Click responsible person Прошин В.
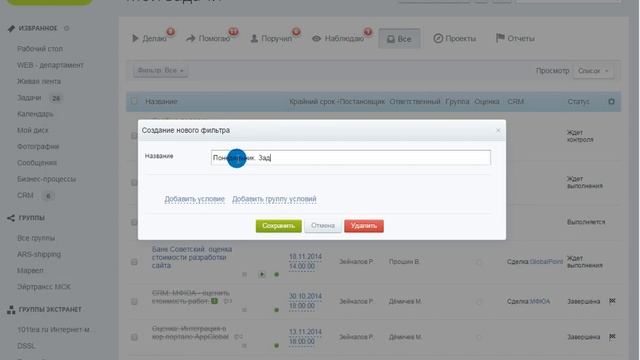 pyautogui.click(x=404, y=261)
